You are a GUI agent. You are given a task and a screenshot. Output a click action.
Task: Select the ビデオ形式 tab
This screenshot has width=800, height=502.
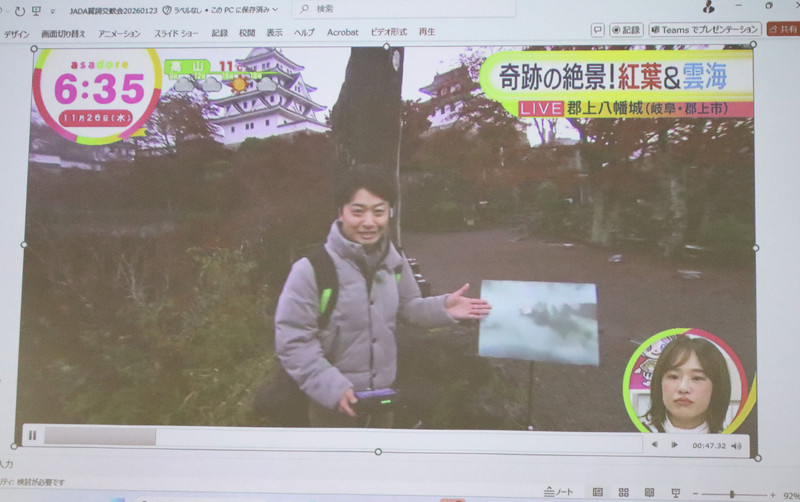pyautogui.click(x=389, y=32)
